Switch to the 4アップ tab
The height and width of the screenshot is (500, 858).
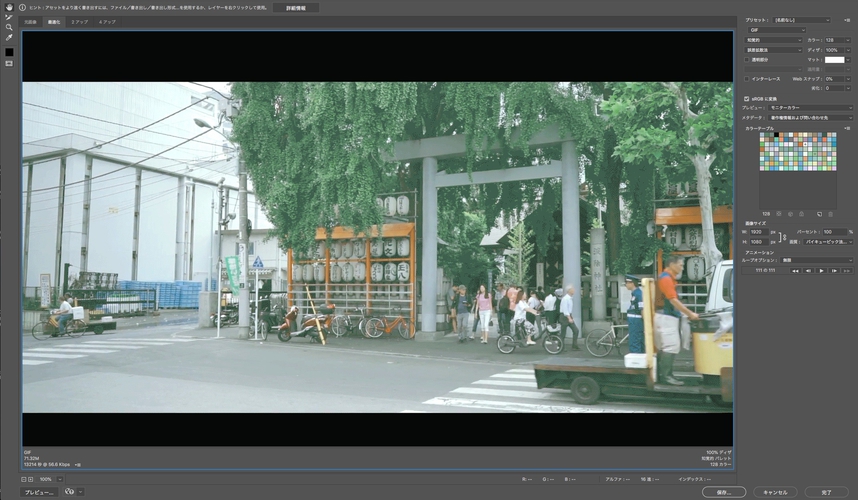106,21
